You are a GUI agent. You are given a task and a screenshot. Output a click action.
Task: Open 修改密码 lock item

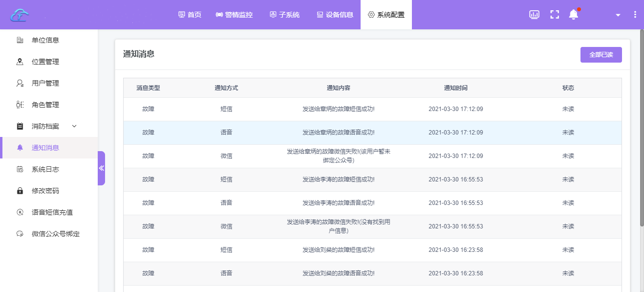pos(45,191)
